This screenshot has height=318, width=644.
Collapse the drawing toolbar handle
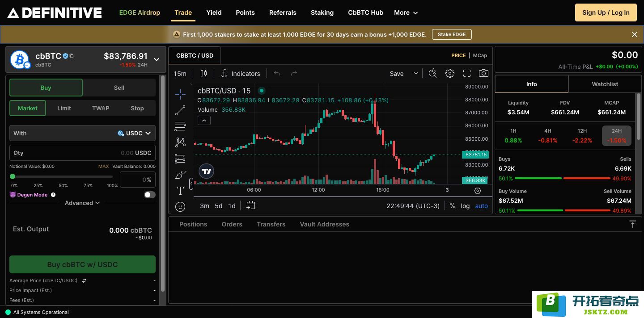click(191, 184)
